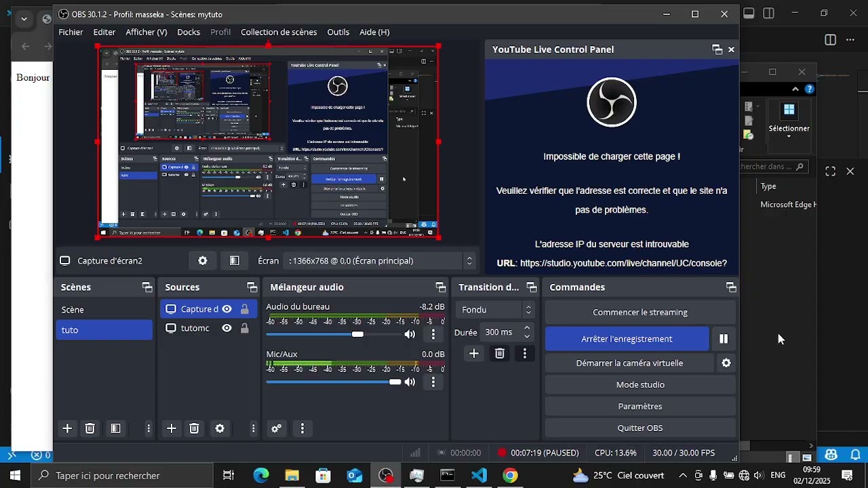Float the Scènes dock
Viewport: 868px width, 488px height.
(147, 287)
